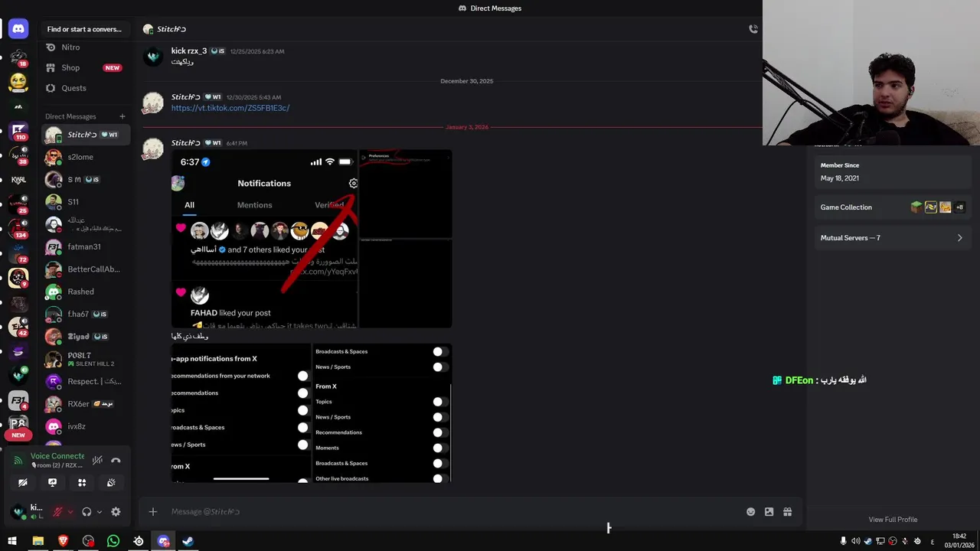This screenshot has height=551, width=980.
Task: Click the server icon with NEW badge
Action: [18, 425]
